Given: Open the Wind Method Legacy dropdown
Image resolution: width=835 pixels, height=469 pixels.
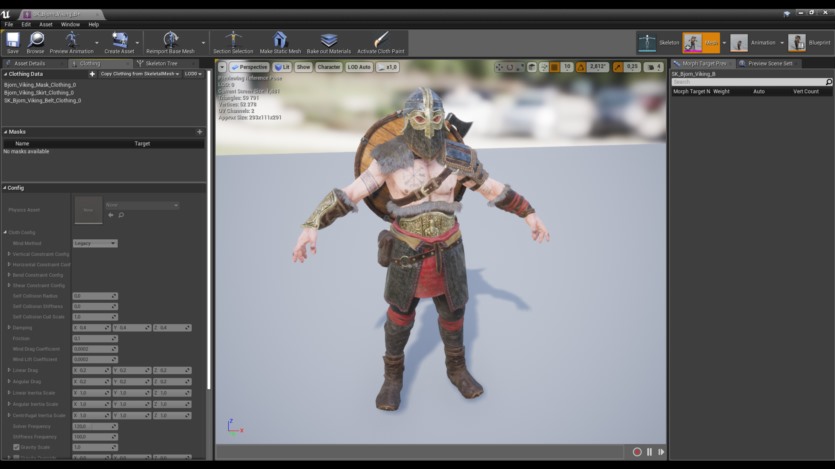Looking at the screenshot, I should click(x=95, y=243).
